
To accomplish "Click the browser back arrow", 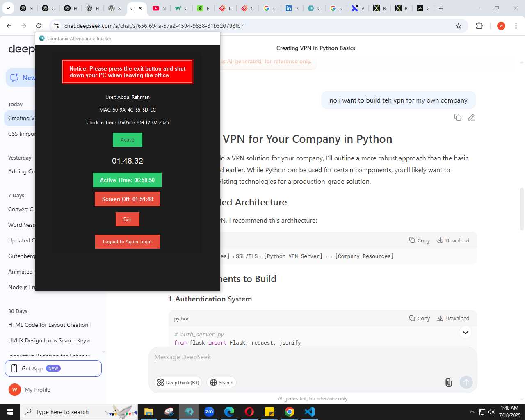I will (9, 26).
